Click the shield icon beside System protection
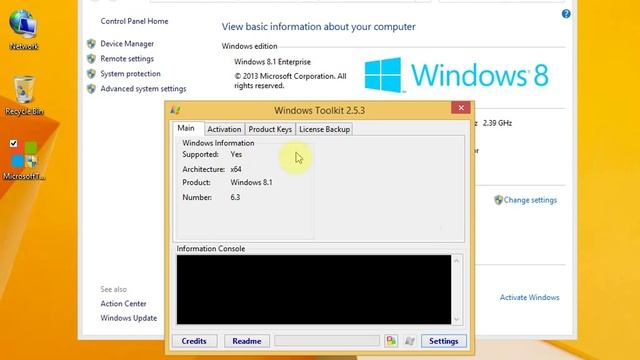The height and width of the screenshot is (360, 640). [x=91, y=74]
